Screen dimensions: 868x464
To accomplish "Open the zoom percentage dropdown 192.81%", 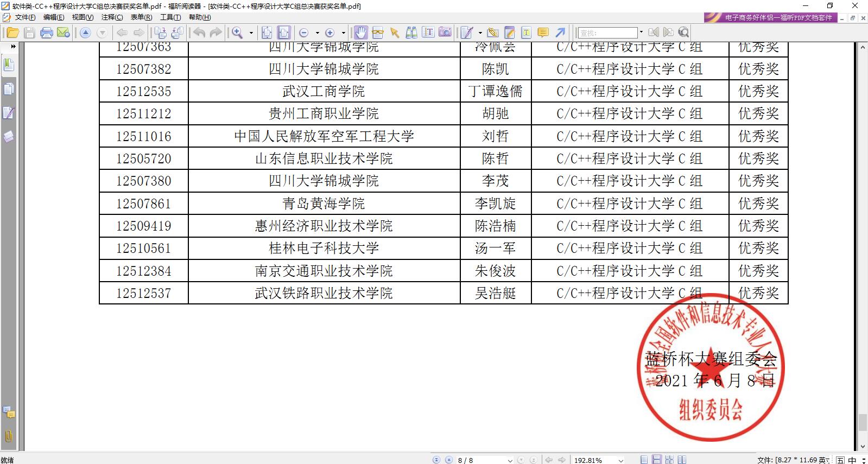I will click(x=620, y=460).
